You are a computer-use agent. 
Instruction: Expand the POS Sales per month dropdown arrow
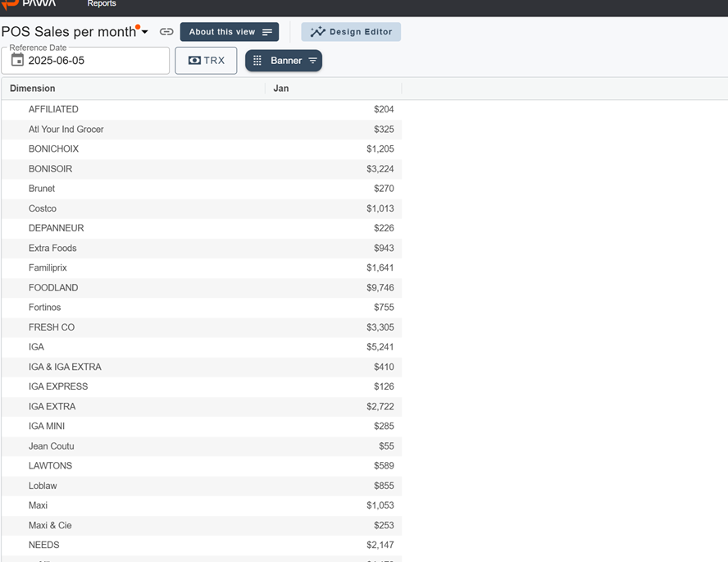coord(145,31)
